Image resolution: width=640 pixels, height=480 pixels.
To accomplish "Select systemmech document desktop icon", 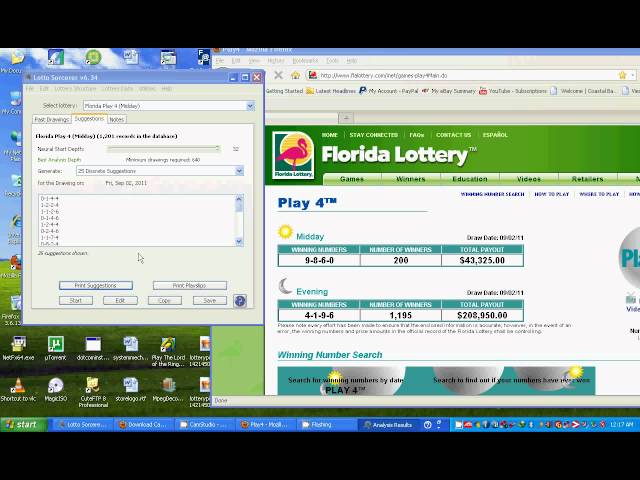I will (131, 349).
